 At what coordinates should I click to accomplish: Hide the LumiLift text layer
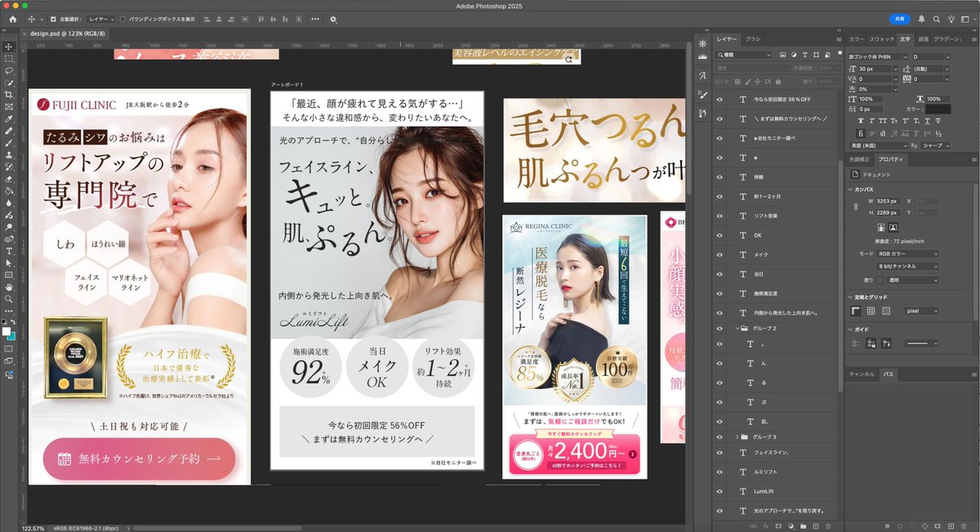[719, 492]
